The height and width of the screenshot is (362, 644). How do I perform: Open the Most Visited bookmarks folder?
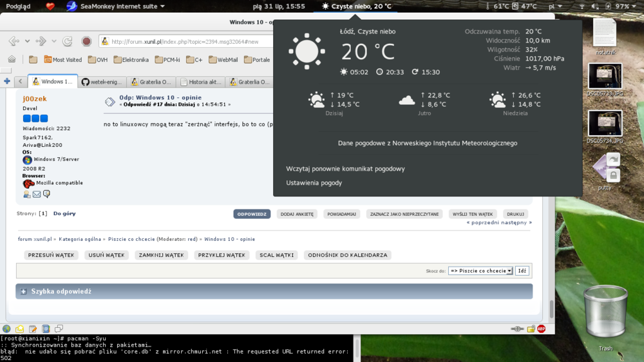click(x=63, y=59)
